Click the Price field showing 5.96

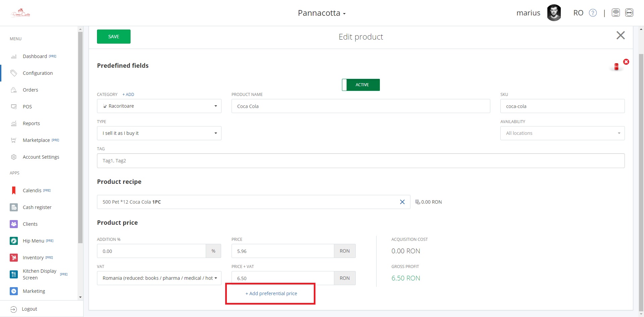click(283, 251)
